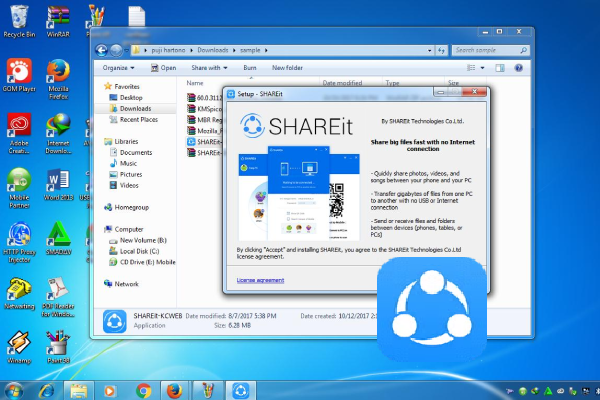Select the MBR Reg file row
The height and width of the screenshot is (400, 600).
[x=204, y=120]
